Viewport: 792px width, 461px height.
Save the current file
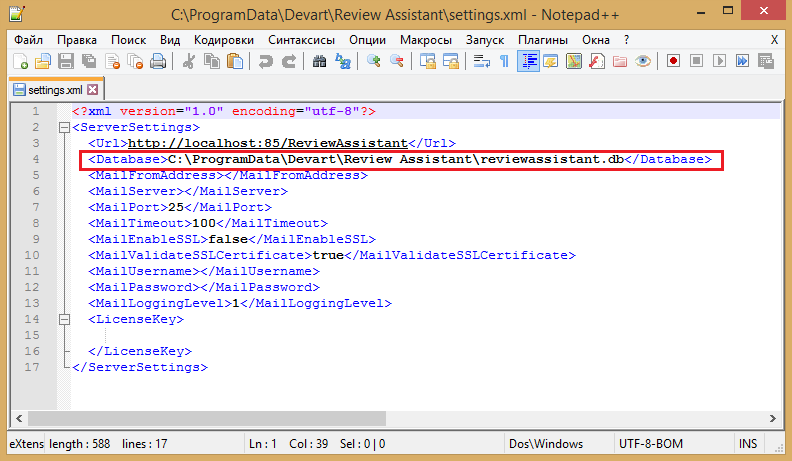(x=66, y=62)
